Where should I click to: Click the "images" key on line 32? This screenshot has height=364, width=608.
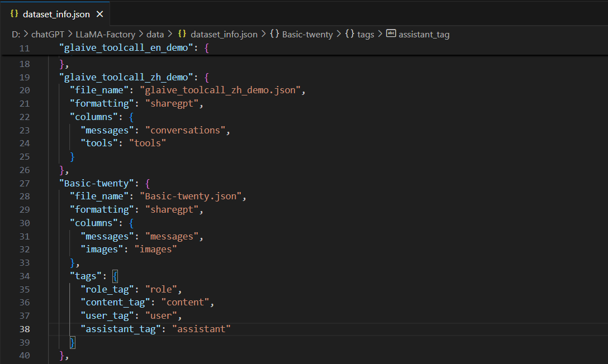coord(102,250)
